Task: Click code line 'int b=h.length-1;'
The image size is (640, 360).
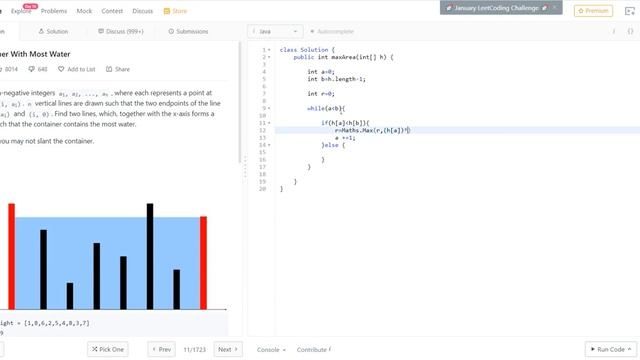Action: [337, 79]
